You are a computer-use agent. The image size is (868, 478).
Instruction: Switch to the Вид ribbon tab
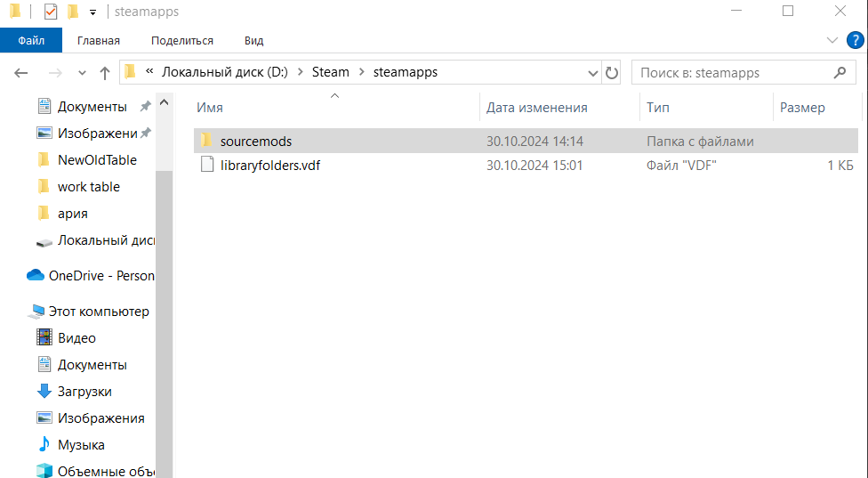click(x=254, y=40)
